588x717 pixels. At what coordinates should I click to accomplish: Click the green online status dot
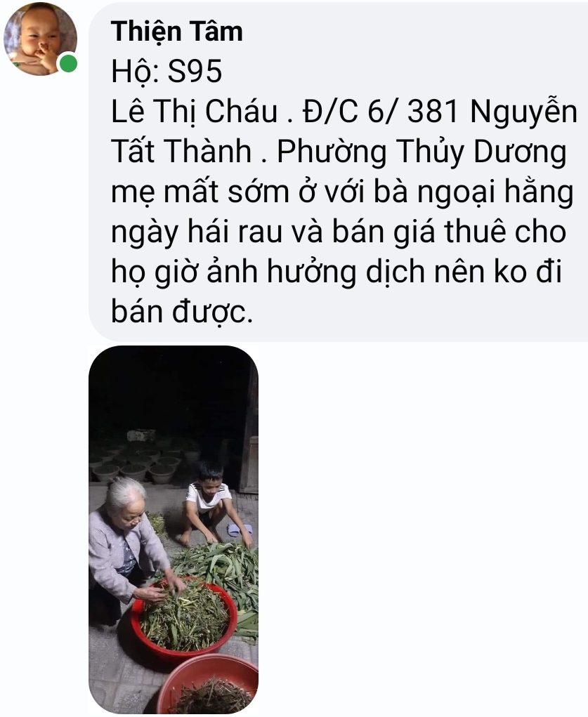point(68,63)
